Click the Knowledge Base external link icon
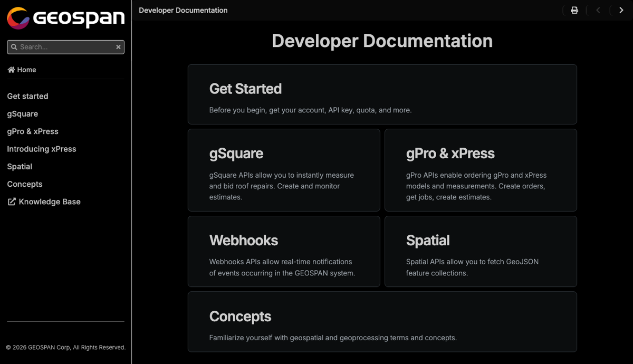The height and width of the screenshot is (364, 633). pyautogui.click(x=12, y=202)
